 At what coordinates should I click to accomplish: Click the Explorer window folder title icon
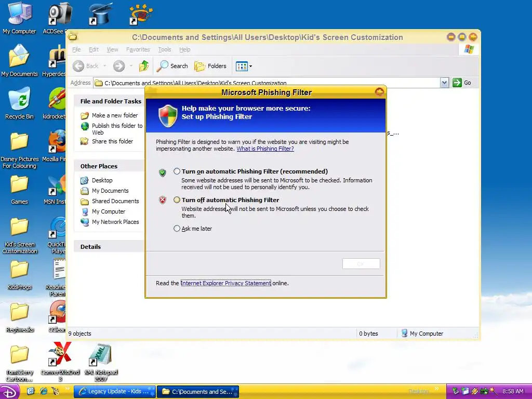pos(73,37)
